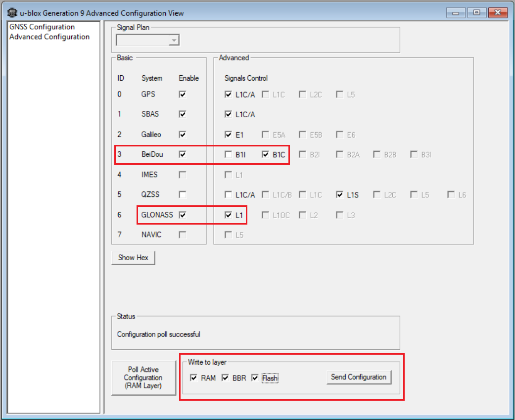
Task: Open the Signal Plan dropdown
Action: pyautogui.click(x=174, y=40)
